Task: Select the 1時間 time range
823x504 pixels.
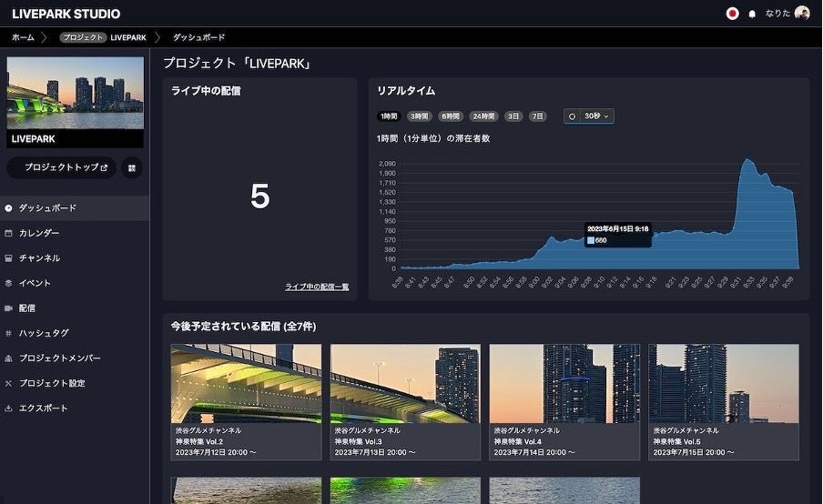Action: pyautogui.click(x=389, y=116)
